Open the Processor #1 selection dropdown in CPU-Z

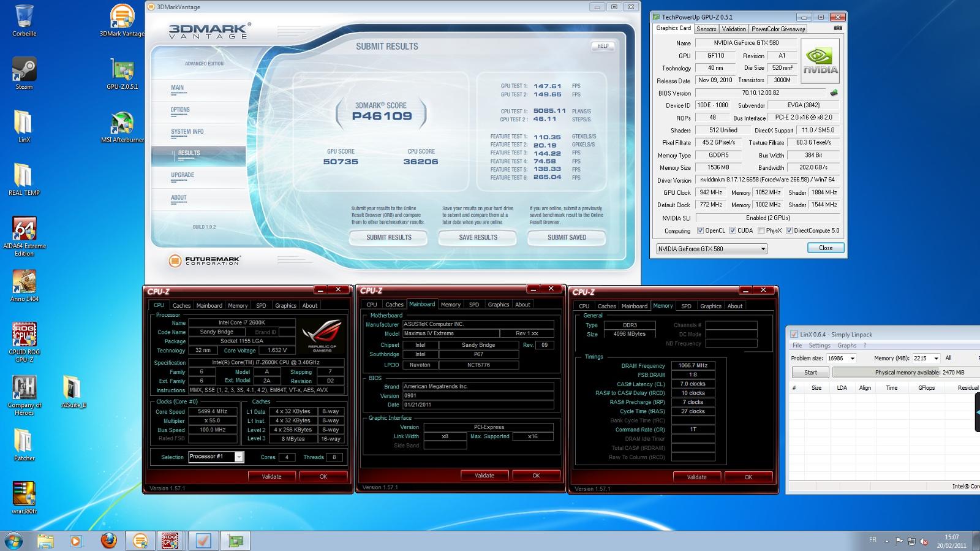point(216,457)
